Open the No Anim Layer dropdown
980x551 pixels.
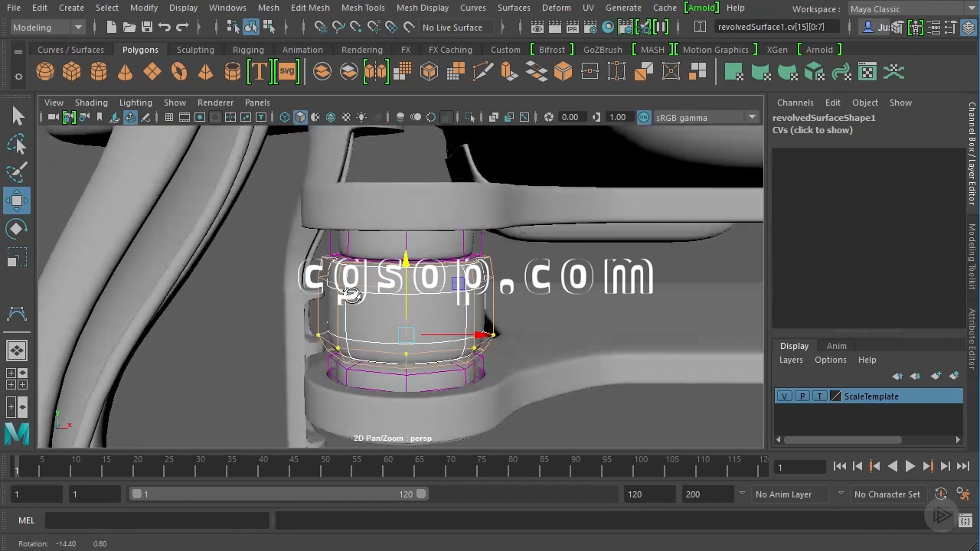pyautogui.click(x=798, y=494)
